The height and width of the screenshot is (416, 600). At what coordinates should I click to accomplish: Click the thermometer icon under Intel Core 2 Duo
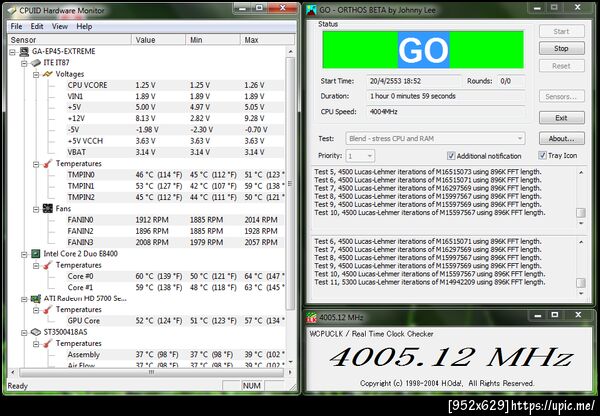[x=47, y=265]
